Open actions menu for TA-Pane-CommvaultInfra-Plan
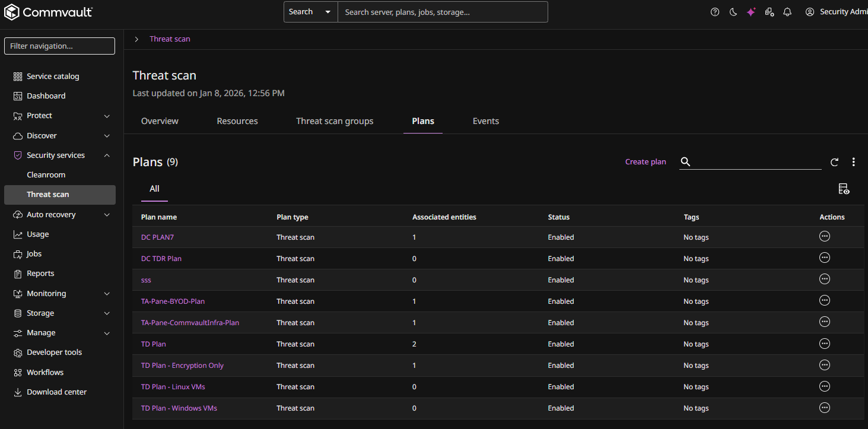This screenshot has height=429, width=868. pos(824,322)
